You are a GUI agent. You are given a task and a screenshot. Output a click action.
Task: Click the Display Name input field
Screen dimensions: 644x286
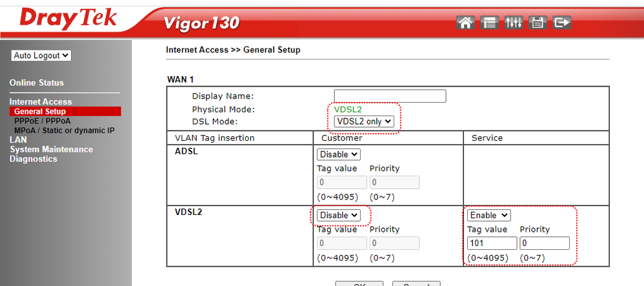pos(390,96)
